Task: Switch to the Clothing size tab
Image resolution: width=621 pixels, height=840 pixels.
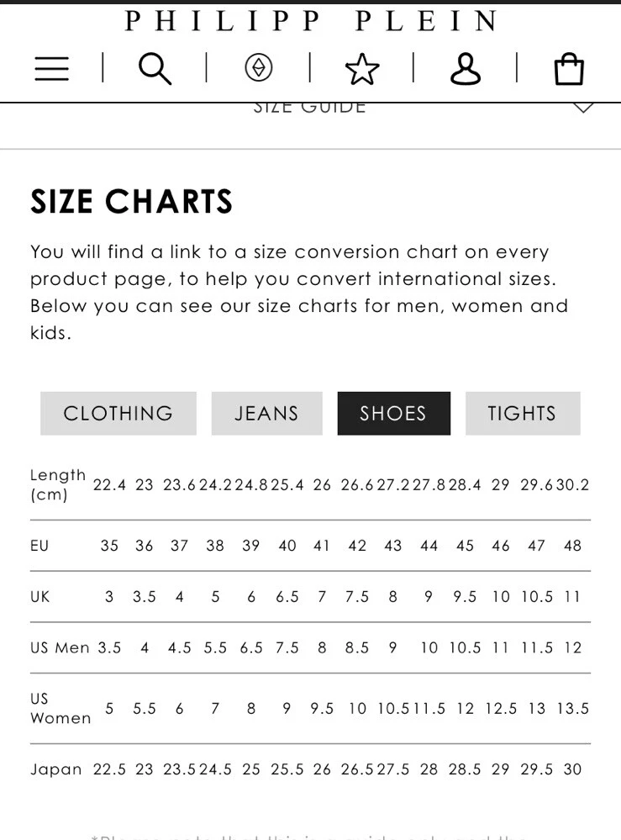Action: (x=118, y=414)
